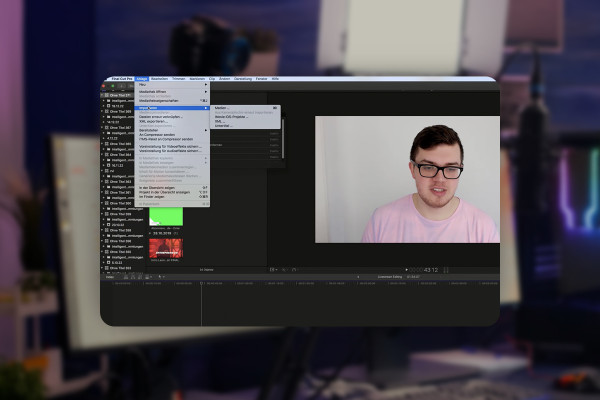
Task: Click the audio meter icon beside timecode
Action: click(x=446, y=270)
